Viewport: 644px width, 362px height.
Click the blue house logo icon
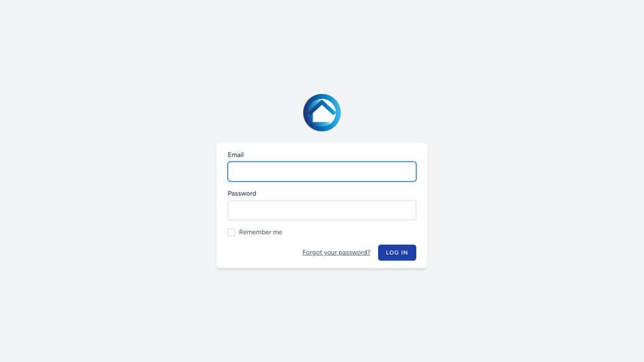[x=322, y=113]
